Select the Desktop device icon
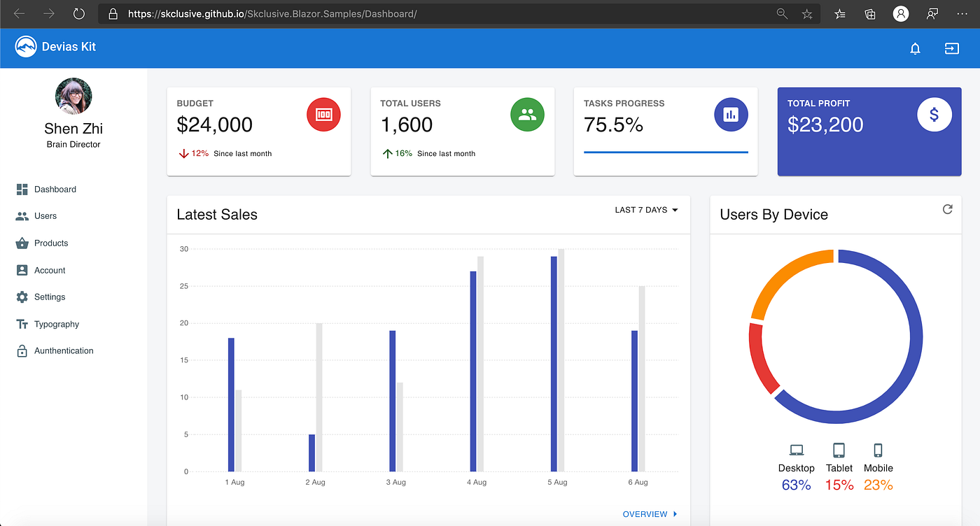This screenshot has height=526, width=980. coord(796,450)
